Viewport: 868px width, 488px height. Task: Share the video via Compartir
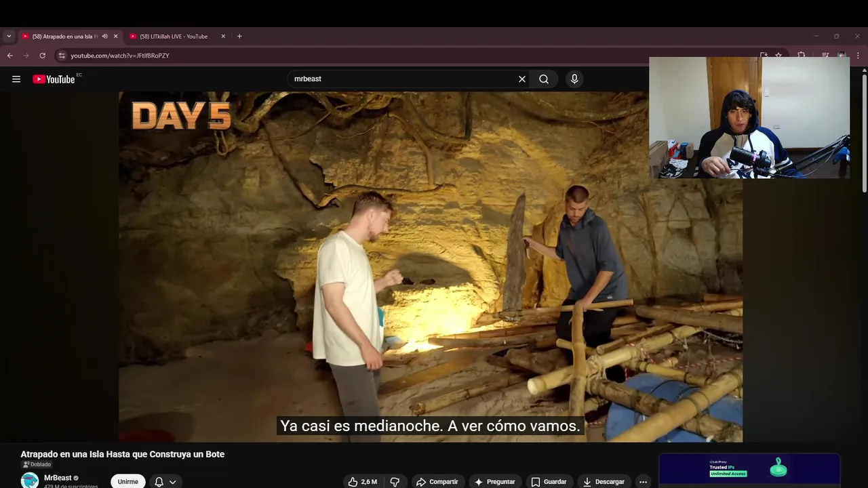click(x=437, y=482)
